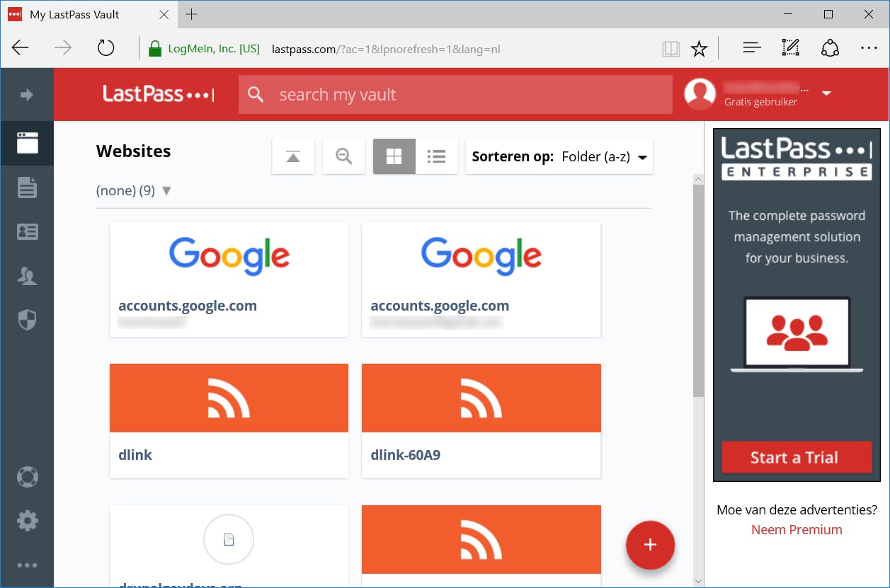Click the address bar URL lastpass.com
This screenshot has width=890, height=588.
coord(386,49)
